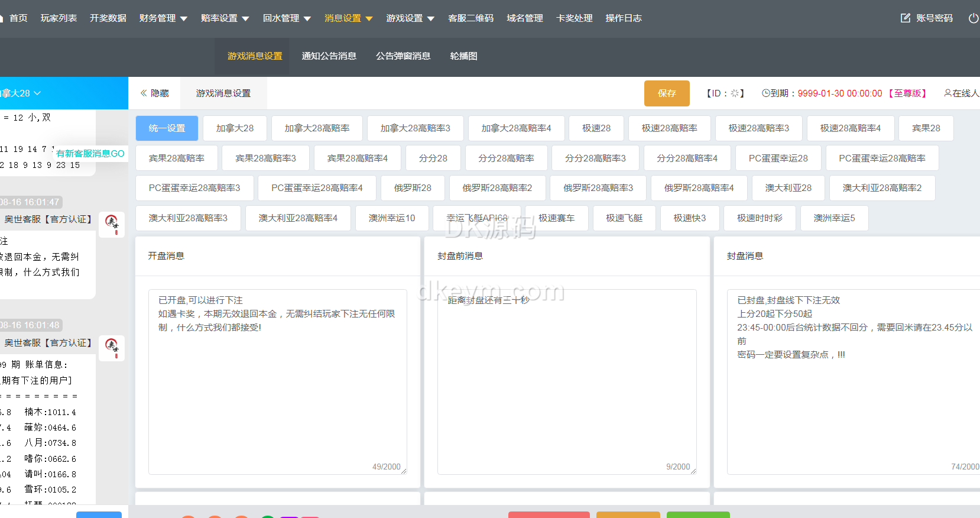
Task: Click the 有新客服消息GO notification link
Action: pyautogui.click(x=90, y=153)
